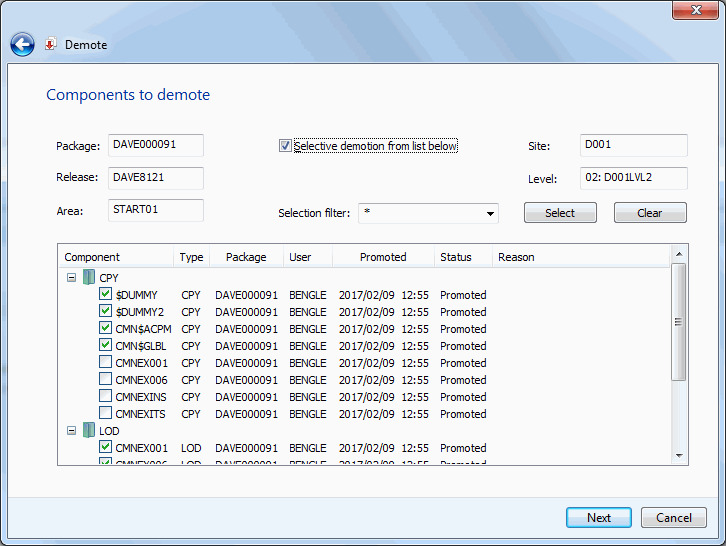Viewport: 726px width, 546px height.
Task: Uncheck the $DUMMY2 component
Action: [105, 311]
